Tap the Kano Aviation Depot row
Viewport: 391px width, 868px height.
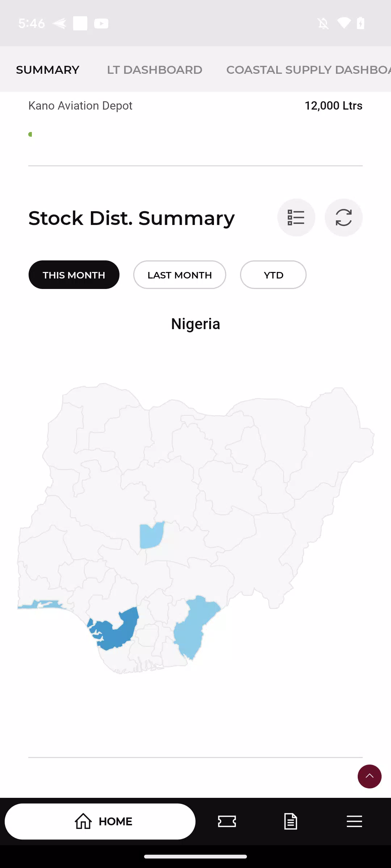pyautogui.click(x=195, y=106)
